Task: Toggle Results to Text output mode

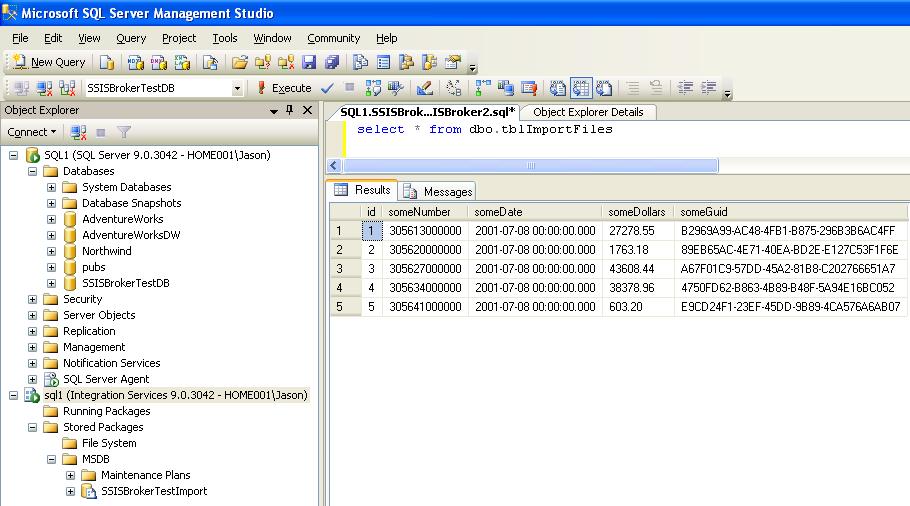Action: click(559, 88)
